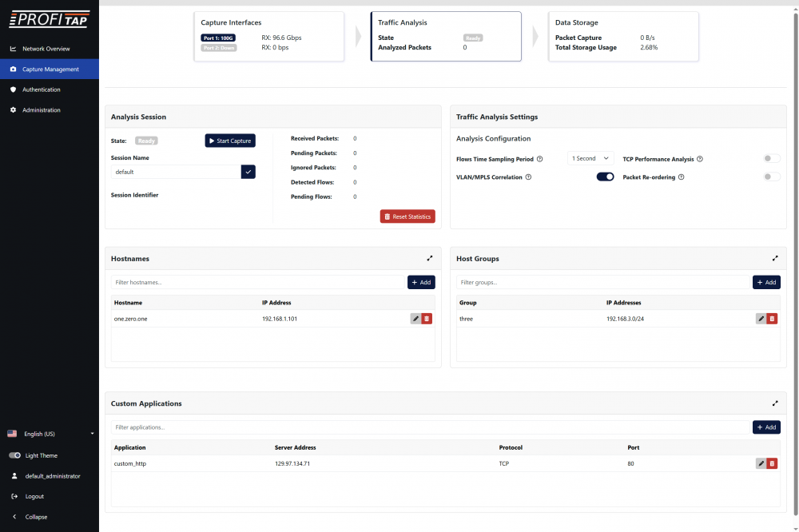Image resolution: width=799 pixels, height=532 pixels.
Task: Click pencil icon for group three
Action: click(761, 319)
